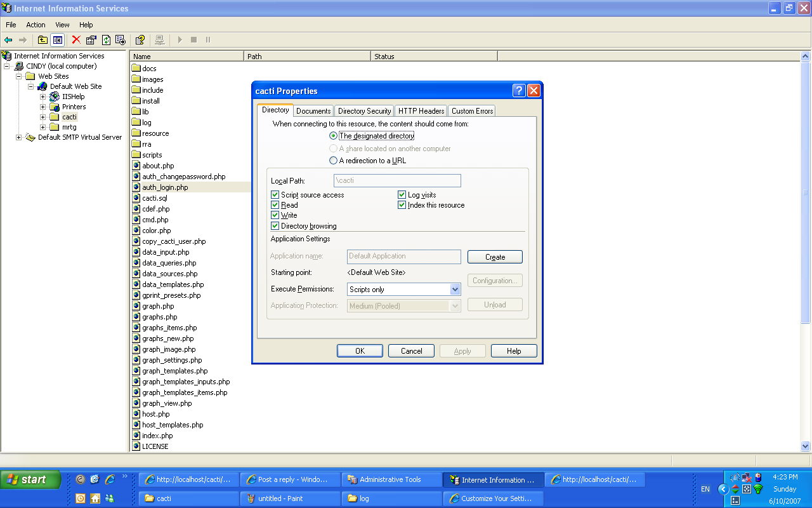Click the red X Delete toolbar icon
812x508 pixels.
[x=76, y=40]
